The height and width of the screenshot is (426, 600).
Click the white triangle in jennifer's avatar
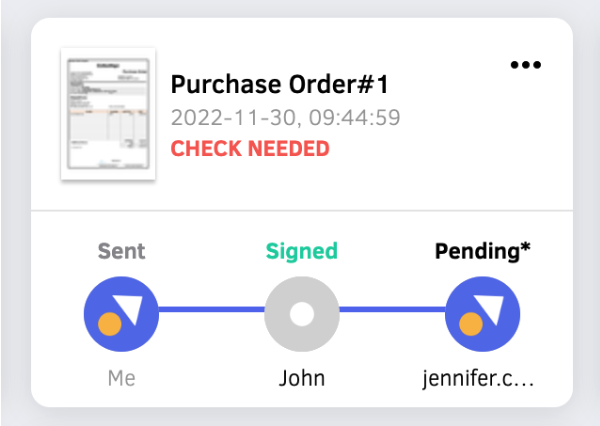pos(490,308)
